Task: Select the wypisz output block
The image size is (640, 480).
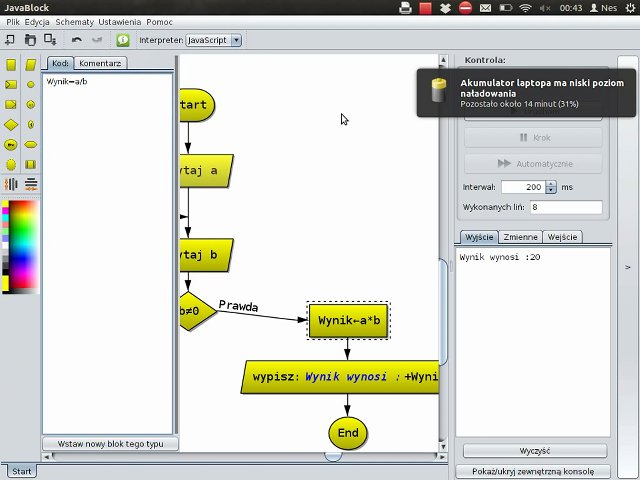Action: pos(340,377)
